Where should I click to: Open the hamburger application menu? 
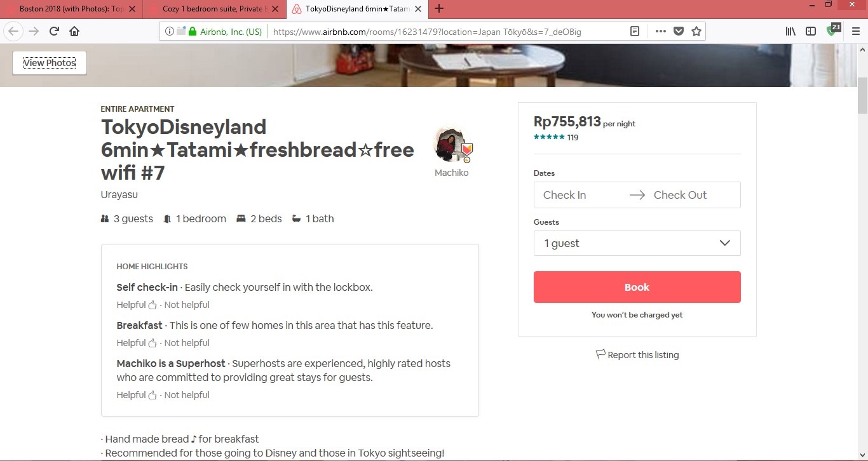coord(856,31)
